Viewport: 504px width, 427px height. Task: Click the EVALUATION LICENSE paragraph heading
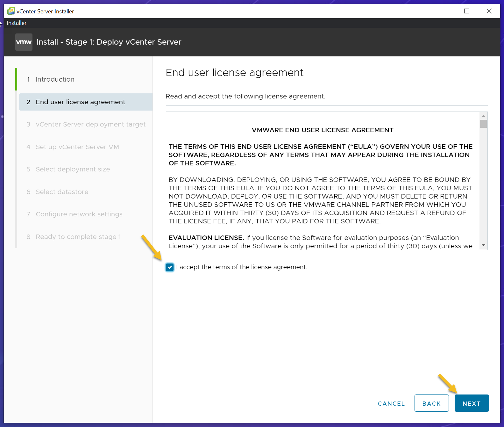point(206,238)
